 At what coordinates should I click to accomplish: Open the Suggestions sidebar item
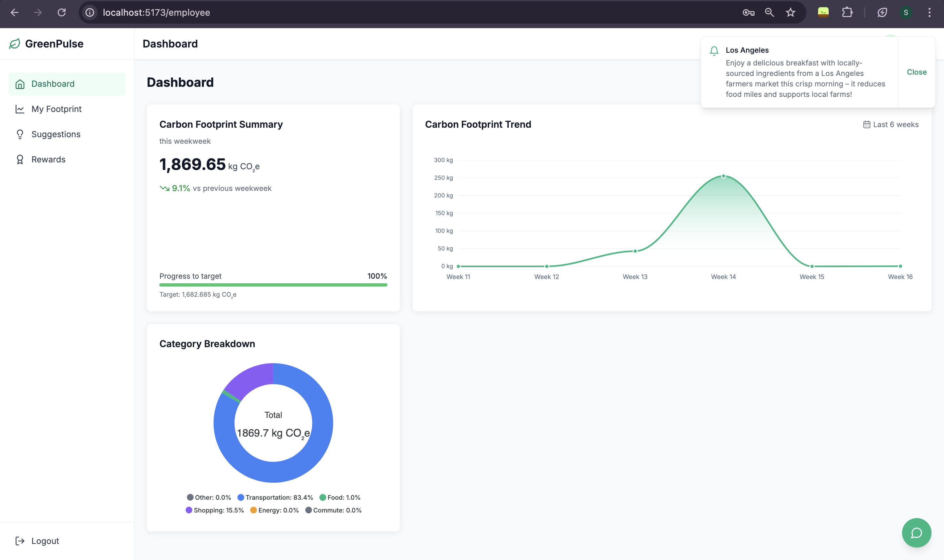click(56, 134)
